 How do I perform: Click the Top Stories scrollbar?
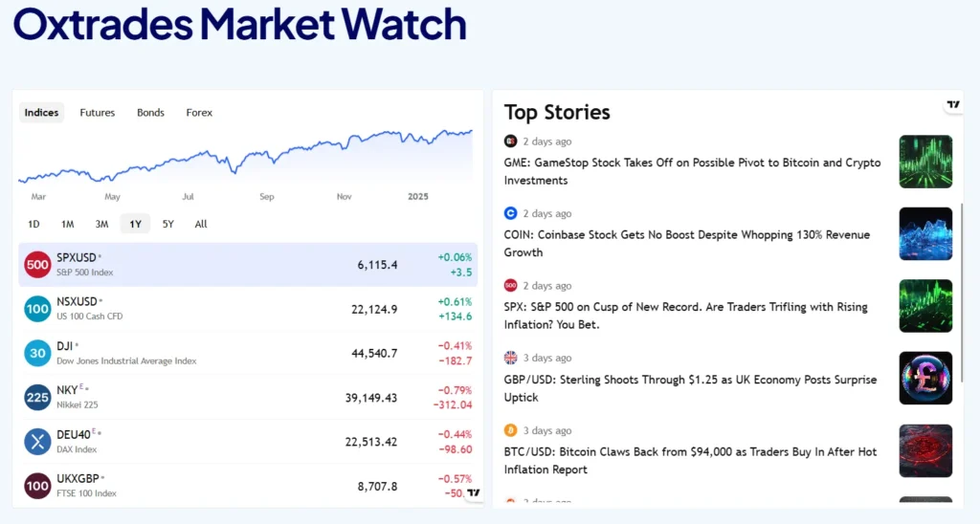(963, 266)
